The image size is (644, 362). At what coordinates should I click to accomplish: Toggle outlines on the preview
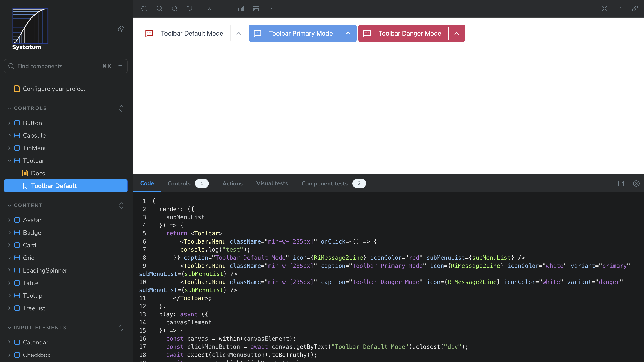pyautogui.click(x=271, y=9)
